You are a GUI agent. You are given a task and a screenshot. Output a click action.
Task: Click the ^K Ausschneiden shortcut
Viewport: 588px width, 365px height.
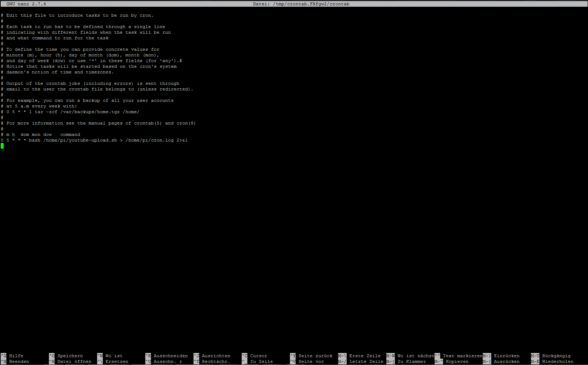167,356
